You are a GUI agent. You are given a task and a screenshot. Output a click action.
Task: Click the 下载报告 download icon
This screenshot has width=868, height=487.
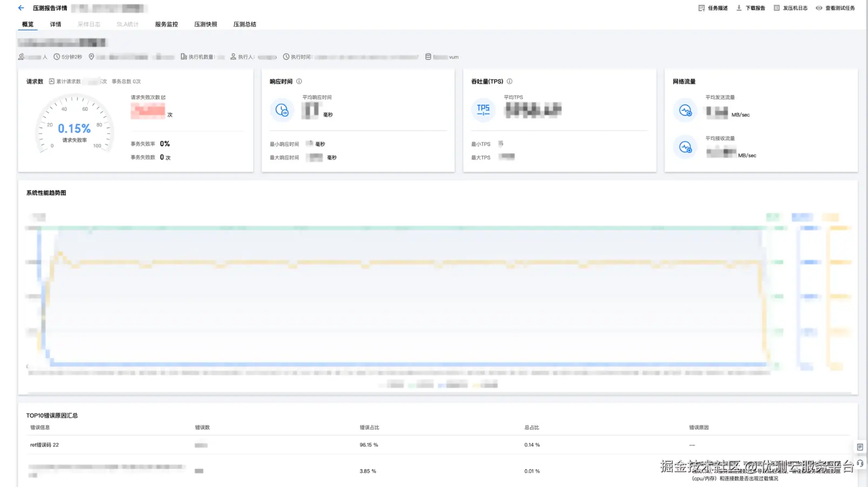coord(739,8)
